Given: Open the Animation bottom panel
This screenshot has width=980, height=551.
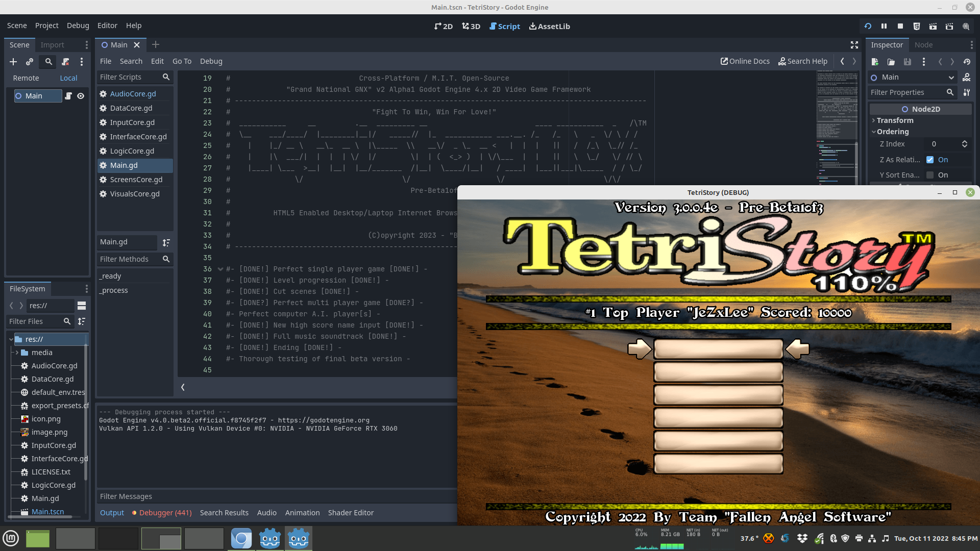Looking at the screenshot, I should point(302,513).
